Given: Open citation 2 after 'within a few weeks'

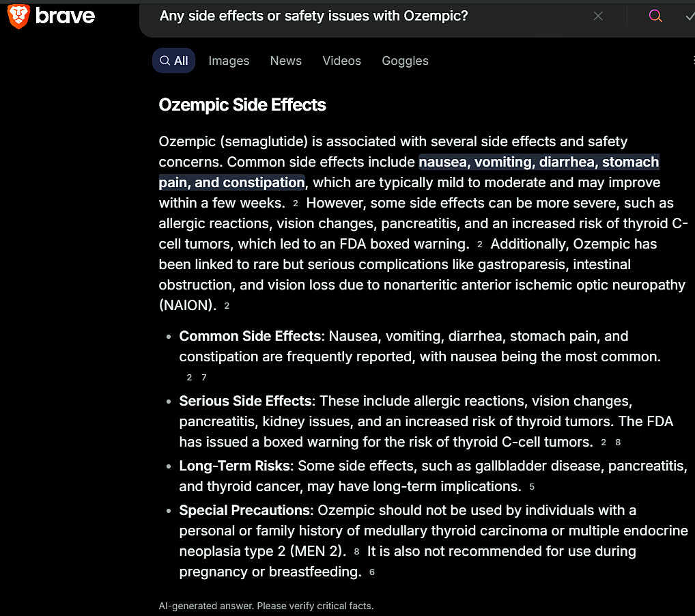Looking at the screenshot, I should pyautogui.click(x=296, y=204).
